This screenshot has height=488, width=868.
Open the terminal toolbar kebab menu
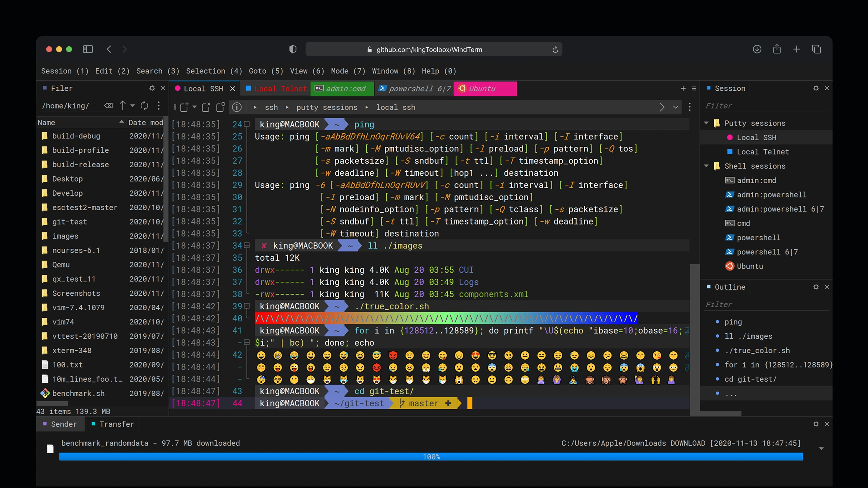tap(690, 107)
